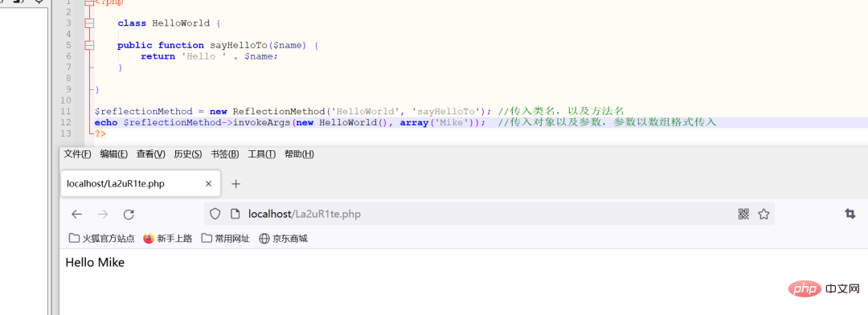The width and height of the screenshot is (868, 315).
Task: Bookmark this page with the star
Action: tap(764, 214)
